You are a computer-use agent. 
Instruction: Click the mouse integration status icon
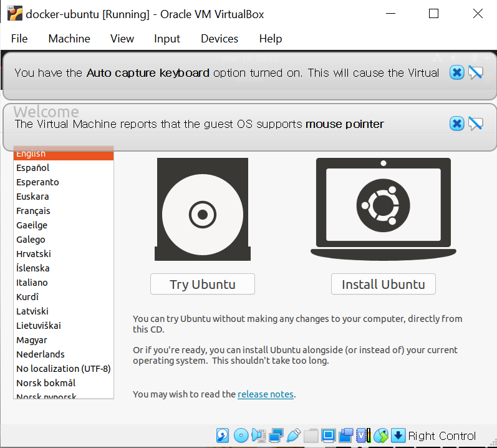pyautogui.click(x=381, y=436)
